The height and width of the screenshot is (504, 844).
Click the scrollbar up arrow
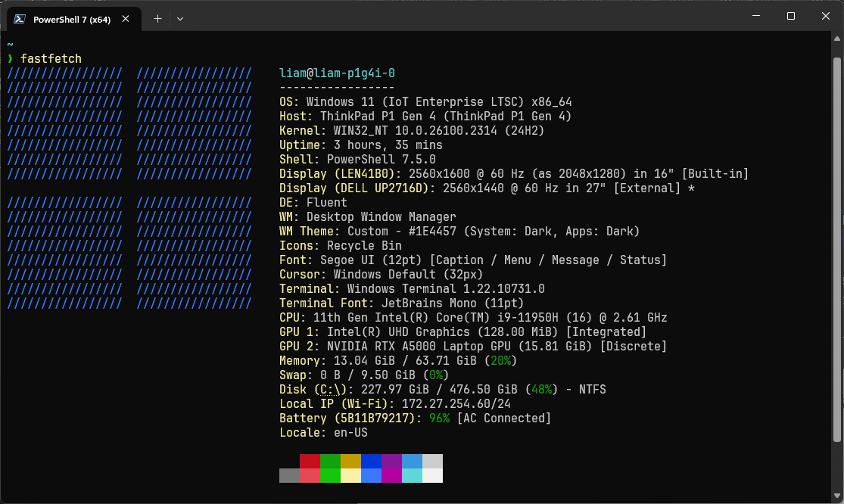click(836, 39)
